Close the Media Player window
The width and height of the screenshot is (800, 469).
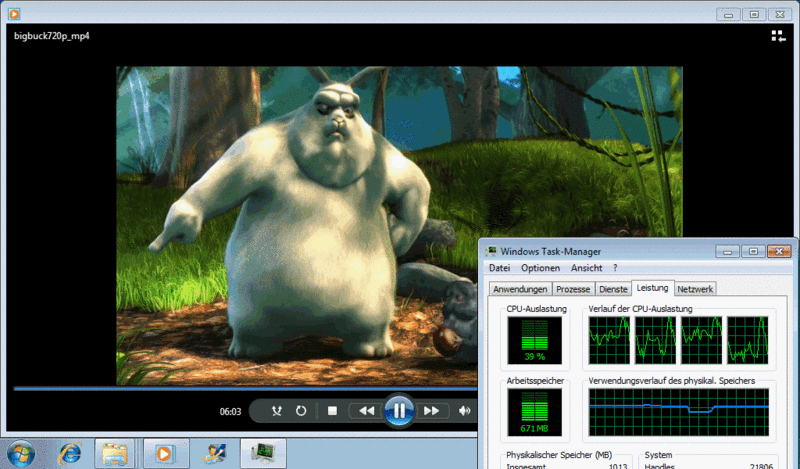coord(780,14)
